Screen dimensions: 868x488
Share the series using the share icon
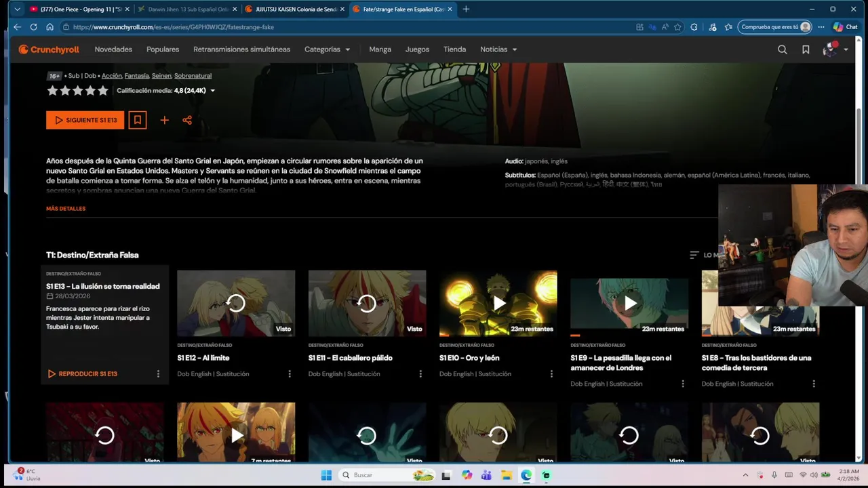[x=187, y=120]
